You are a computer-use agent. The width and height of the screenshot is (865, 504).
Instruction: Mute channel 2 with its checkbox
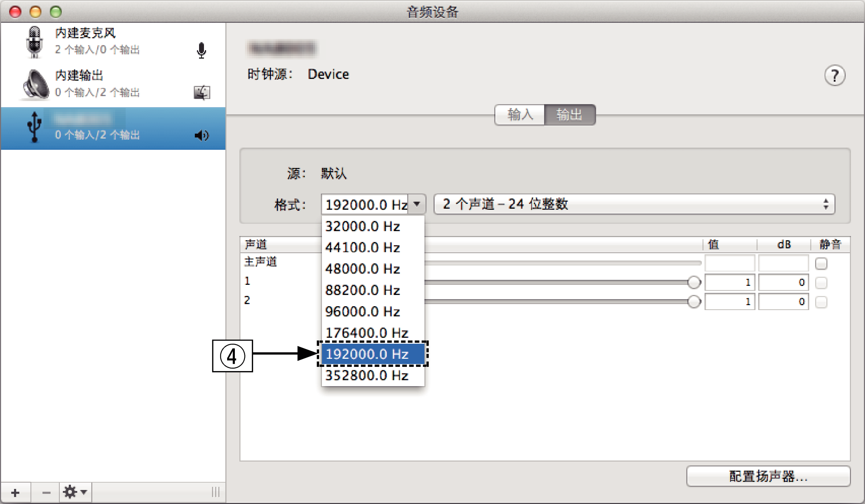[821, 302]
